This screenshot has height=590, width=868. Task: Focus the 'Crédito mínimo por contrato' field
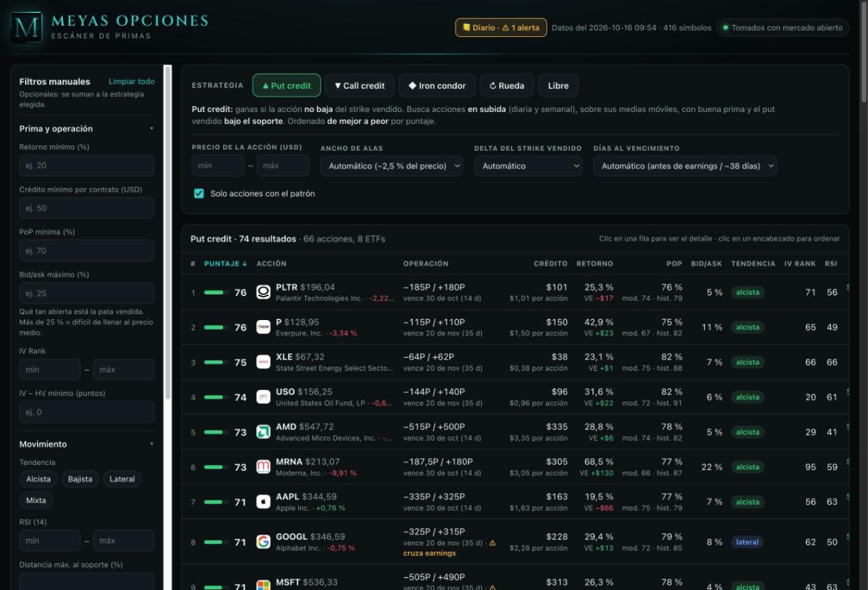(87, 208)
